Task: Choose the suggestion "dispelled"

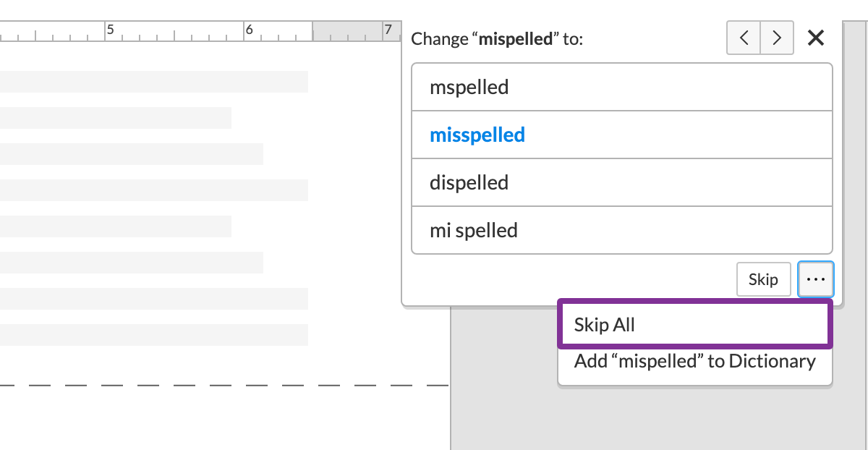Action: [622, 182]
